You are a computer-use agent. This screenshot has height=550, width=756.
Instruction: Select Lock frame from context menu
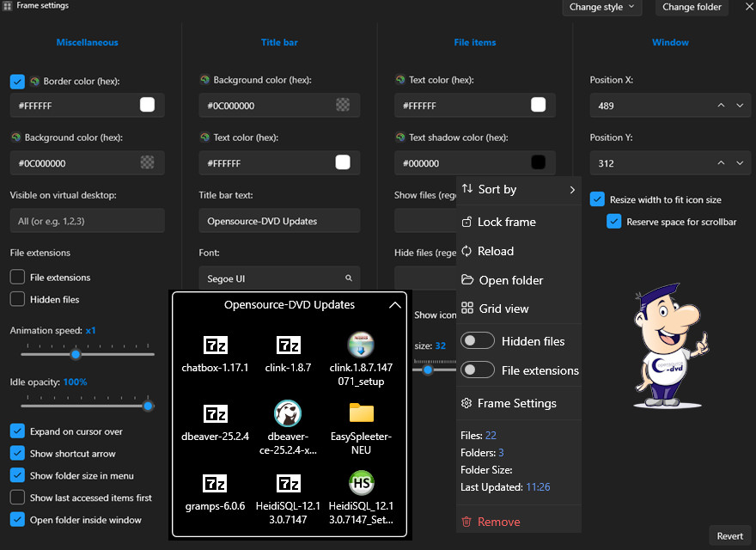(x=506, y=222)
